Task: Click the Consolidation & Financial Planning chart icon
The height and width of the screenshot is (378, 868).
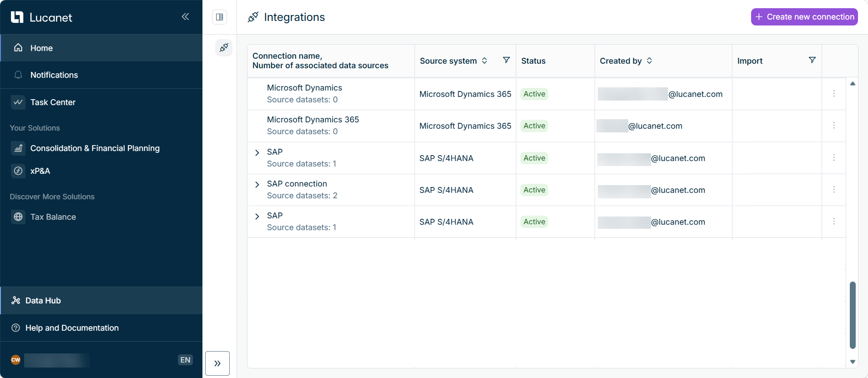Action: click(x=18, y=148)
